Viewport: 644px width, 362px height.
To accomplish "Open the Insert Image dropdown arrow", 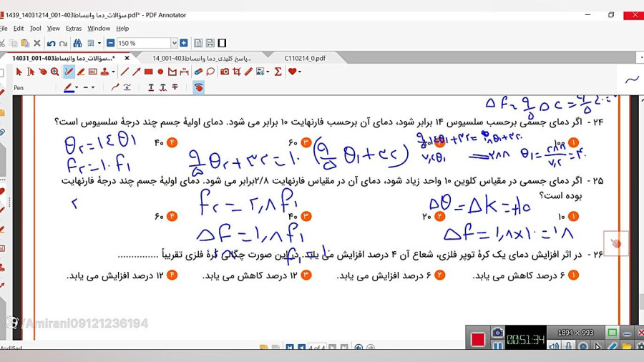I will 268,72.
